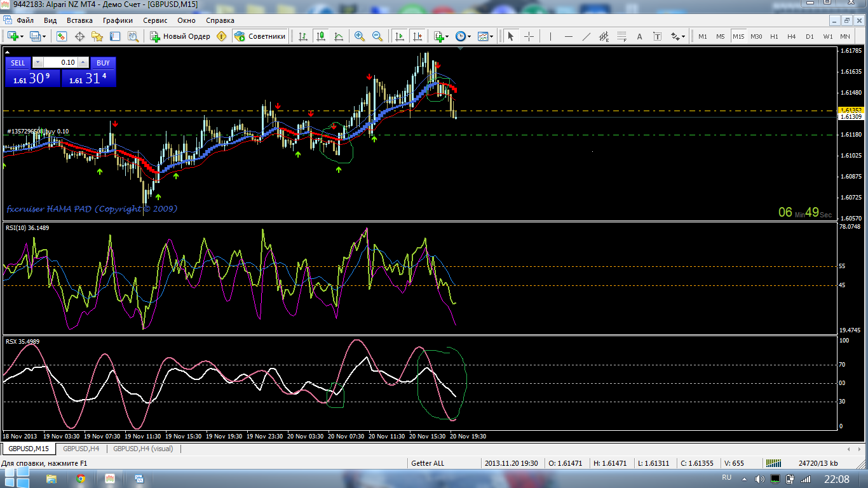Draw a horizontal line tool
Screen dimensions: 868x488
point(569,36)
